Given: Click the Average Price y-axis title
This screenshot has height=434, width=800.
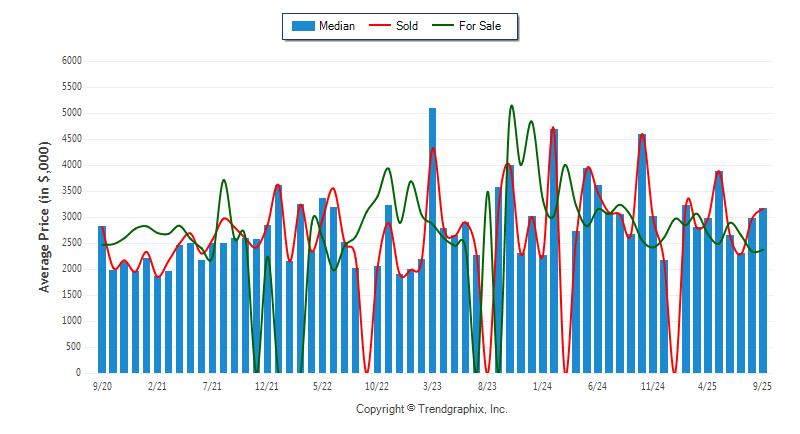Looking at the screenshot, I should click(44, 216).
